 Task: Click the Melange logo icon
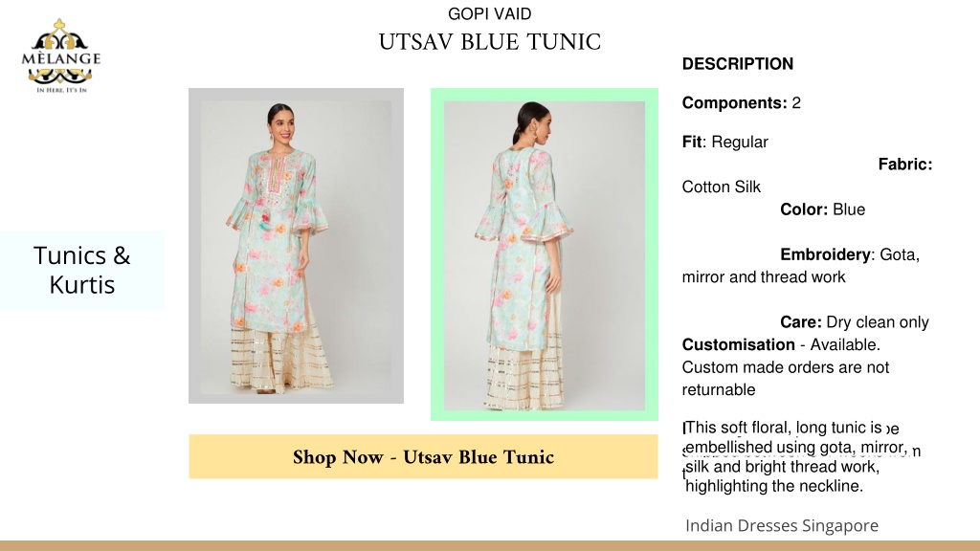[x=60, y=55]
